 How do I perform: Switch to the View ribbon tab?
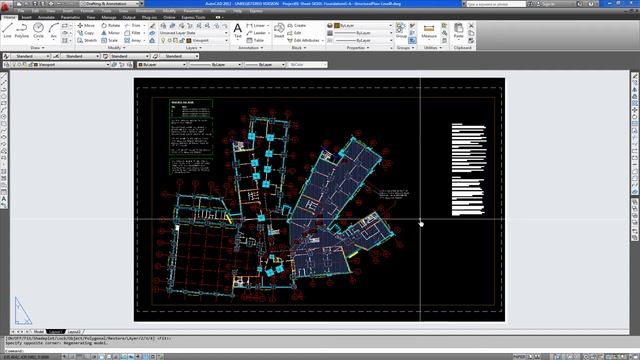(x=91, y=17)
